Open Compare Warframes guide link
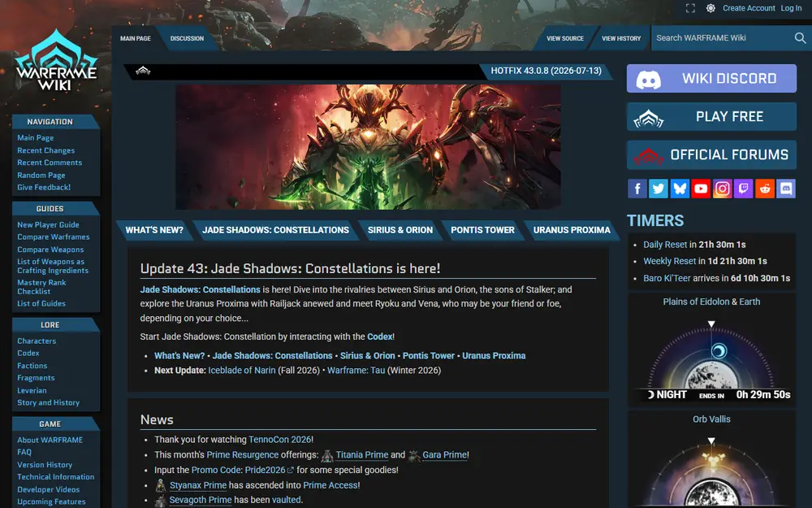Screen dimensions: 812x508 54,237
